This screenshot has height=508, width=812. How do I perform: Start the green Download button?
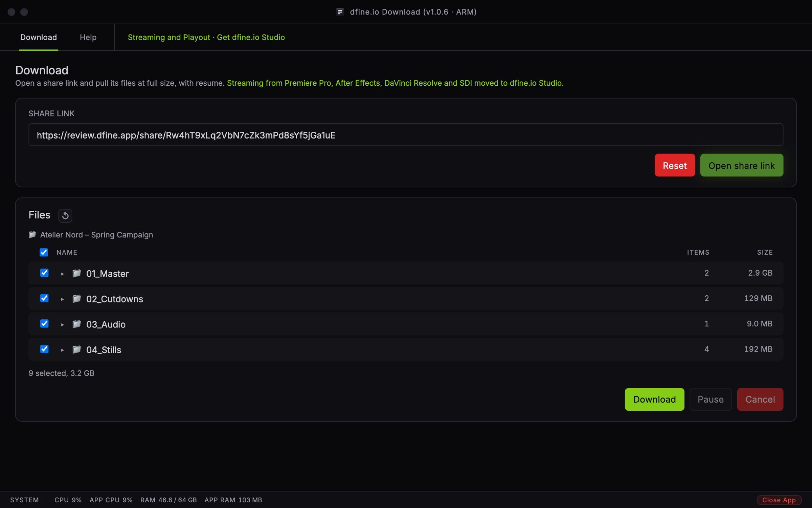tap(654, 399)
